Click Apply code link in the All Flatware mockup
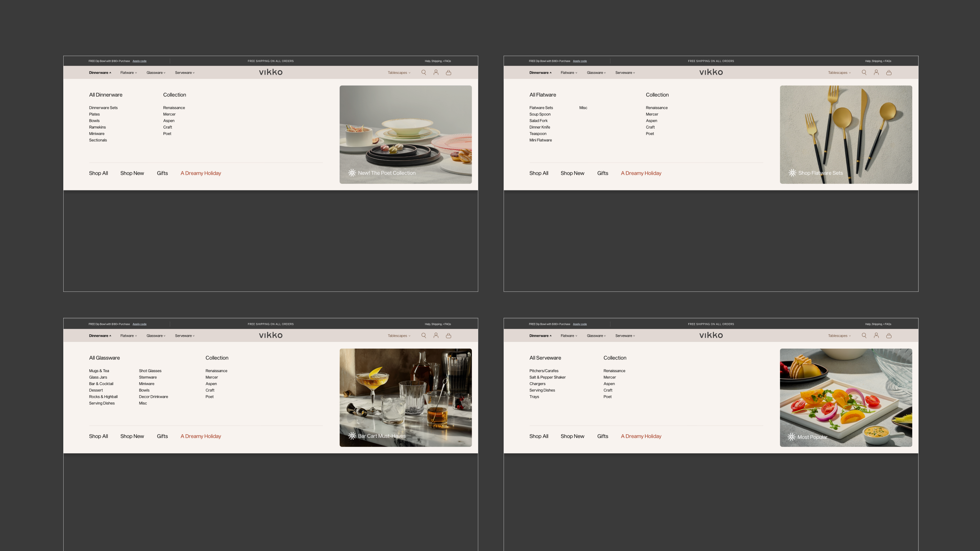This screenshot has width=980, height=551. [579, 61]
